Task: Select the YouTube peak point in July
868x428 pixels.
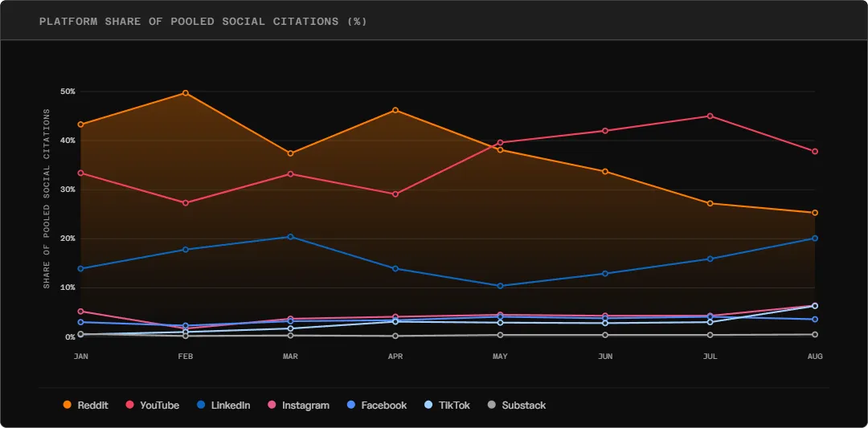Action: pos(710,116)
